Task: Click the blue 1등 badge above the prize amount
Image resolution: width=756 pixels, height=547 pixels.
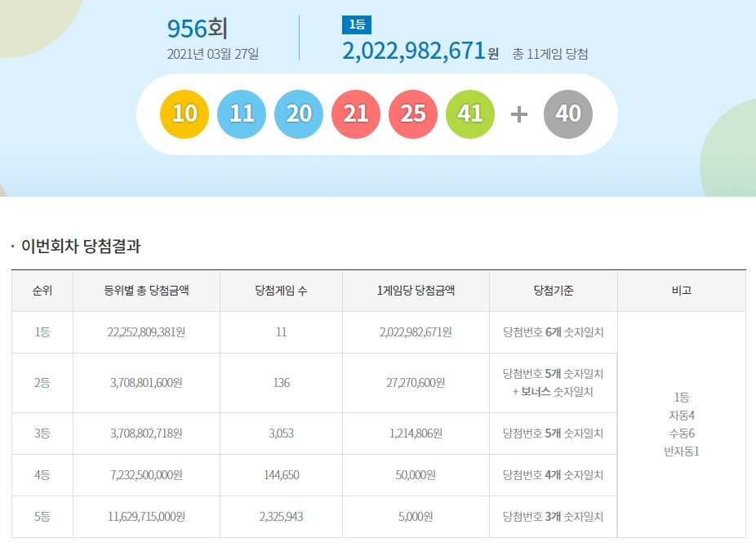Action: pos(356,24)
